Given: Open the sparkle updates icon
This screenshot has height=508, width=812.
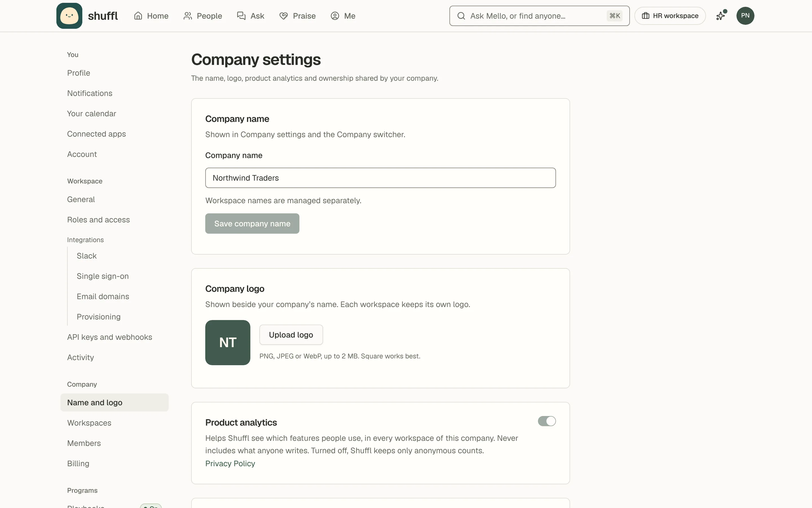Looking at the screenshot, I should (720, 16).
